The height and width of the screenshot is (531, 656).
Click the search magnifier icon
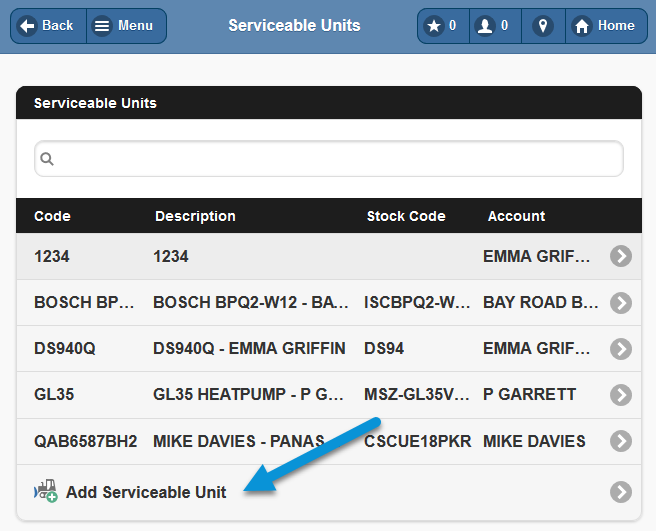[x=47, y=159]
